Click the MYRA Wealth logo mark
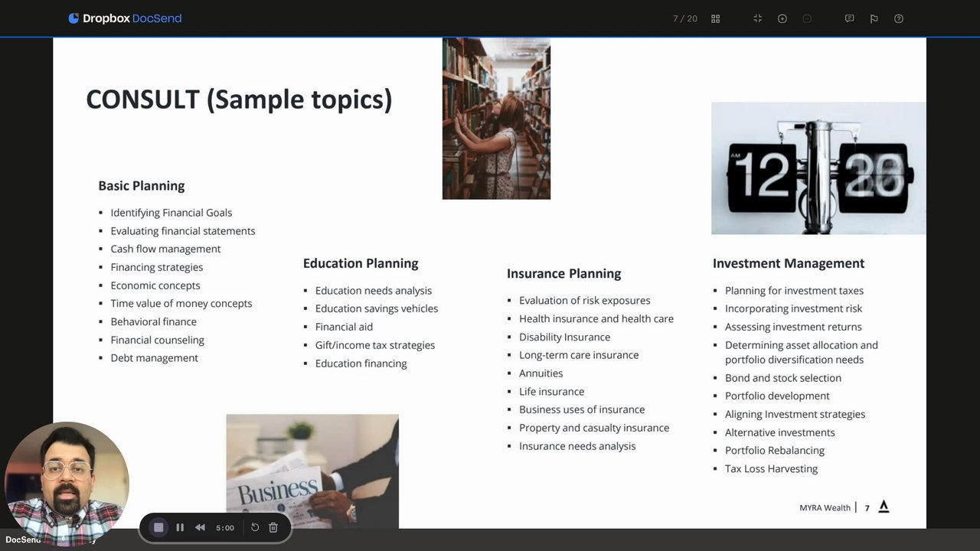Image resolution: width=980 pixels, height=551 pixels. (x=884, y=507)
